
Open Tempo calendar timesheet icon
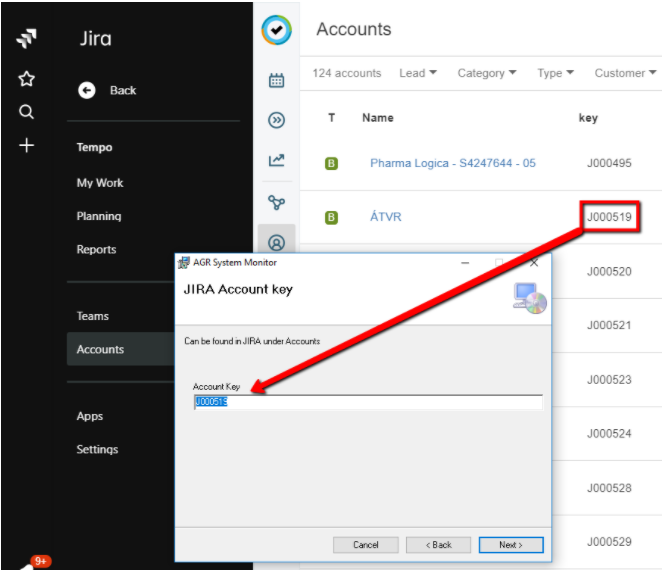(x=277, y=80)
